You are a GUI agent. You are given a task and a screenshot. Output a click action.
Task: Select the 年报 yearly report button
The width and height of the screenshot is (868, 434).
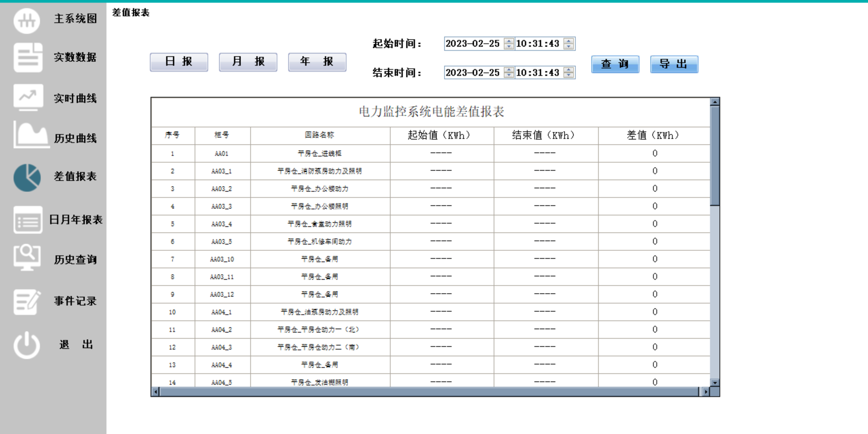point(317,62)
